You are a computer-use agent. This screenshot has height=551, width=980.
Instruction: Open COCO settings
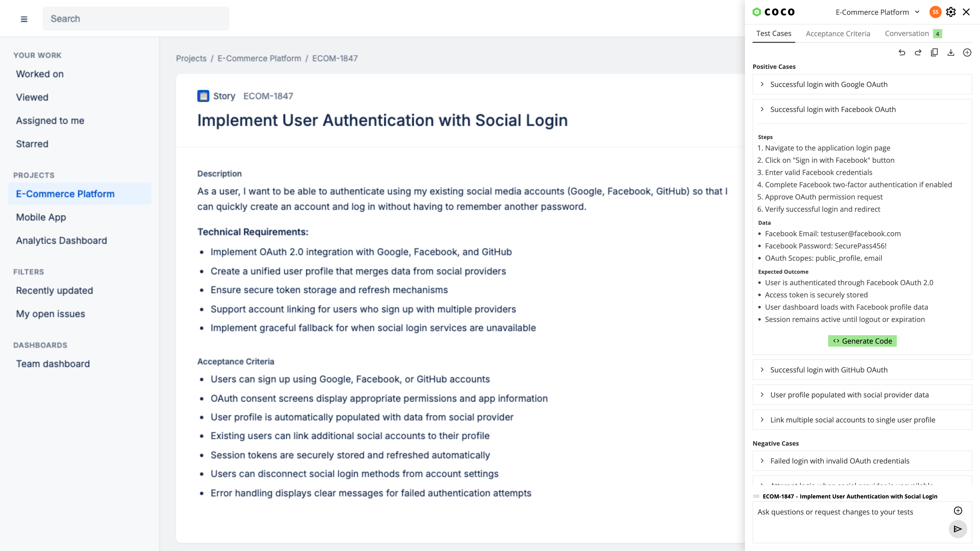951,12
